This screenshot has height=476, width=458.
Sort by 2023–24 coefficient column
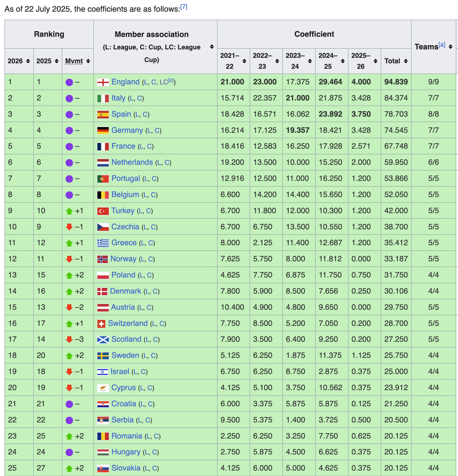click(310, 61)
